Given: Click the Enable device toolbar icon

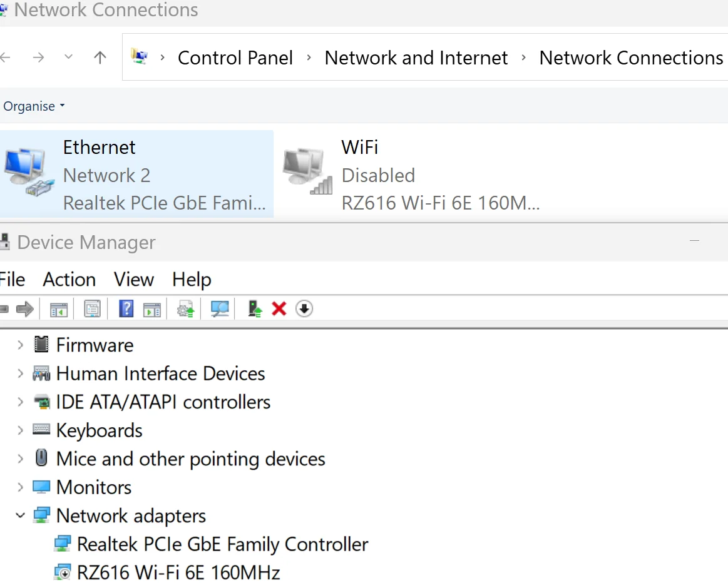Looking at the screenshot, I should (x=255, y=309).
